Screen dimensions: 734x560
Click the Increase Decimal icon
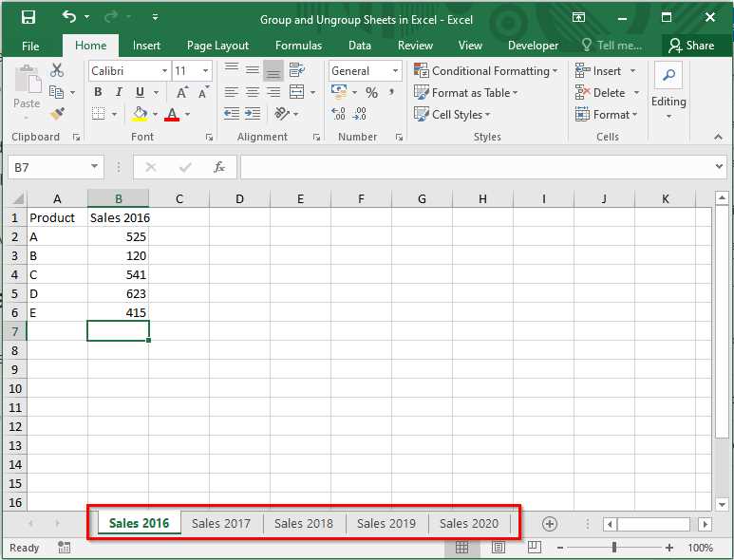click(x=338, y=114)
